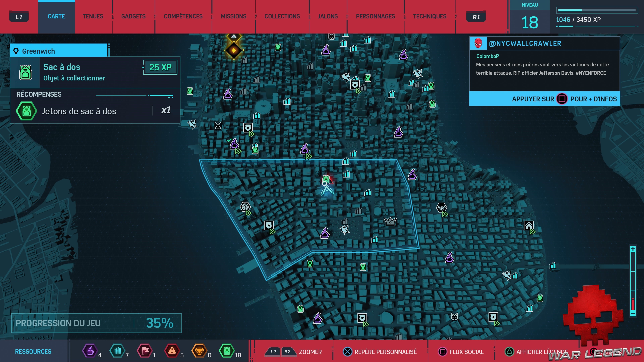Click the selected backpack marker at the cursor
The height and width of the screenshot is (362, 644).
(x=326, y=179)
